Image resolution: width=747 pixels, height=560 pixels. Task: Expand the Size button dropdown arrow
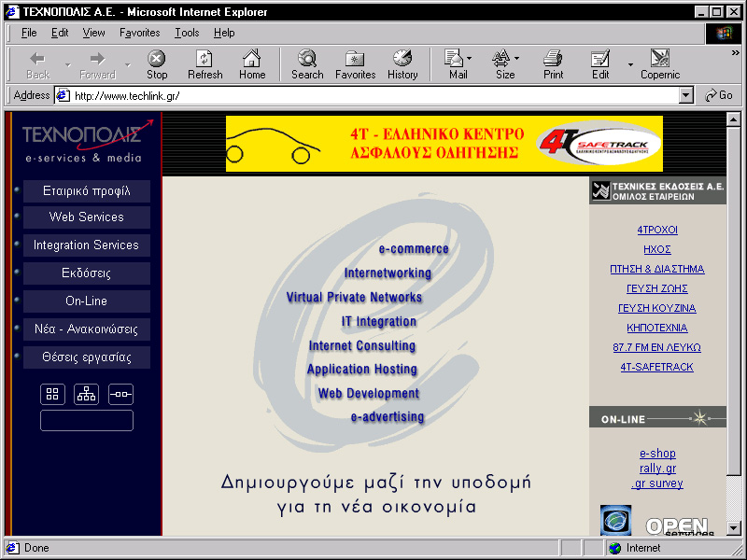click(517, 59)
